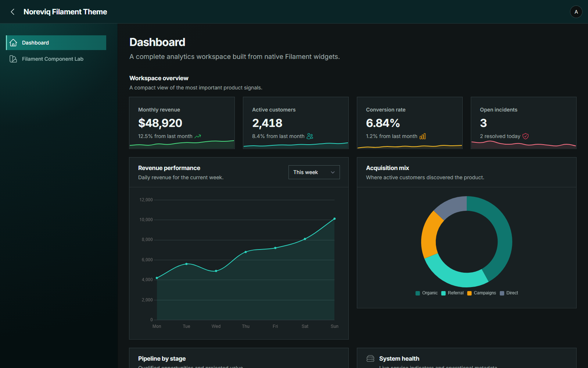Image resolution: width=588 pixels, height=368 pixels.
Task: Open Filament Component Lab navigation item
Action: 56,59
